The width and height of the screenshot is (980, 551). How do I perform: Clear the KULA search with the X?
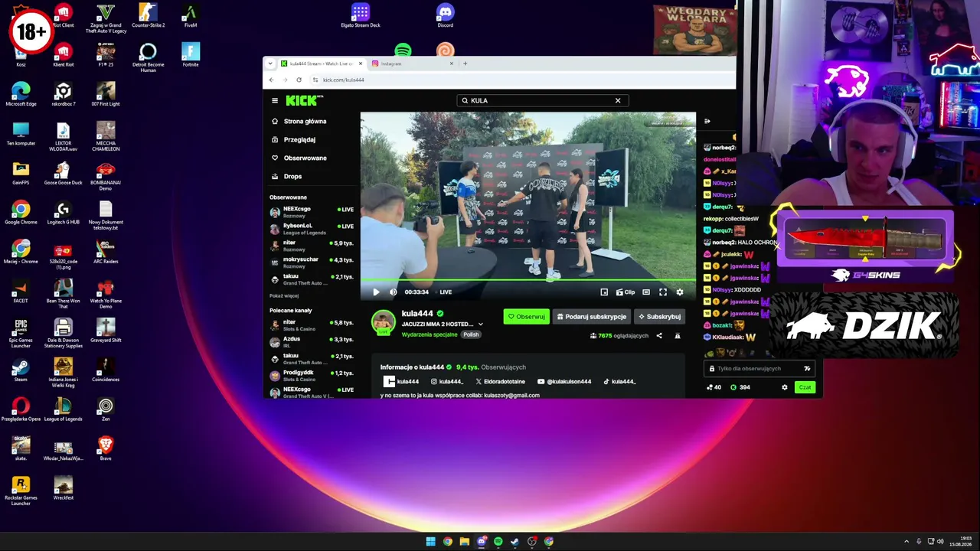tap(618, 100)
